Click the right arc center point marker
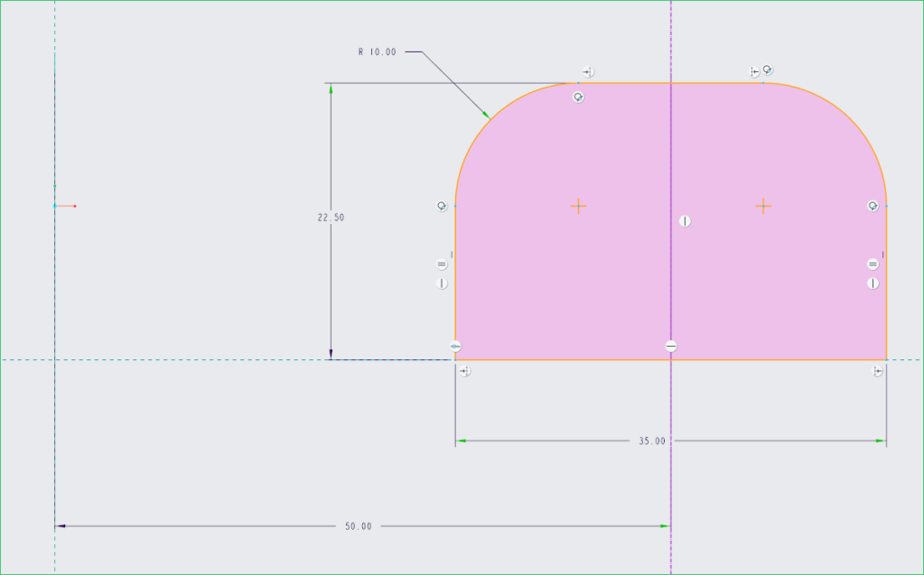This screenshot has width=924, height=575. [x=763, y=207]
